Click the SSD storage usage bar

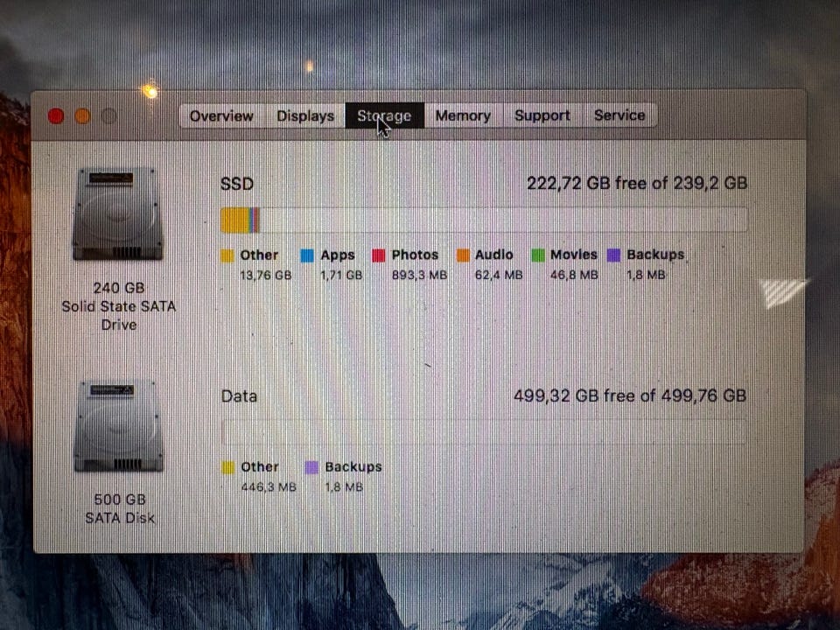(484, 220)
